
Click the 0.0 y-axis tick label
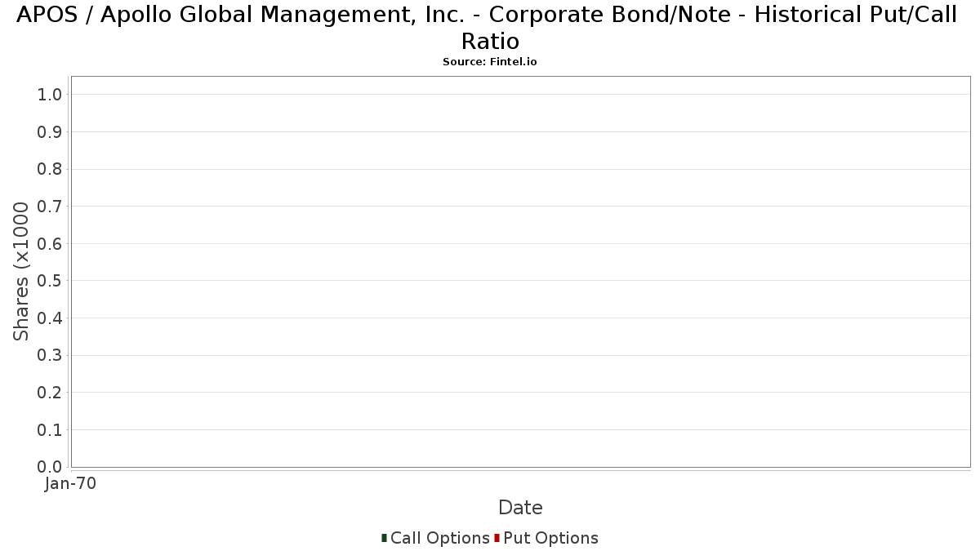[x=50, y=467]
